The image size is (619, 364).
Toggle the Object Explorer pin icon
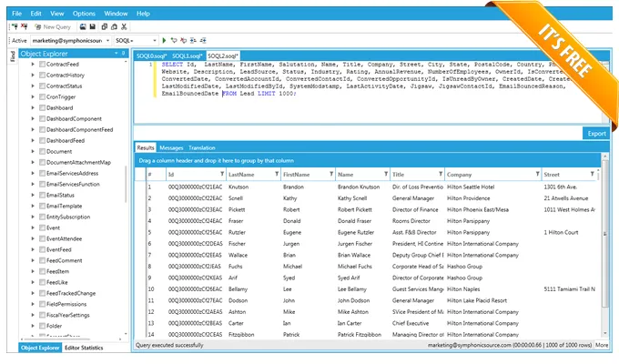pyautogui.click(x=123, y=54)
